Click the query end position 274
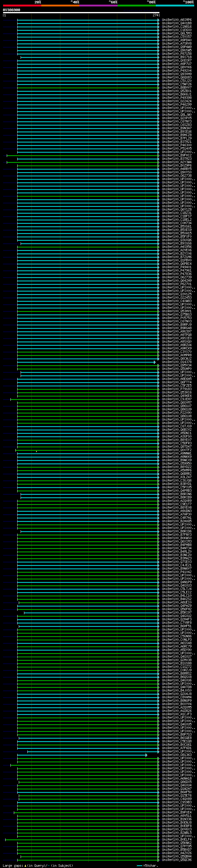This screenshot has width=197, height=868. click(x=155, y=15)
